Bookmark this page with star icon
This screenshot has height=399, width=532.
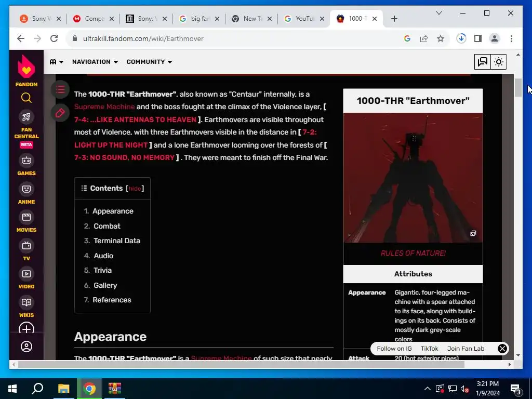tap(441, 38)
